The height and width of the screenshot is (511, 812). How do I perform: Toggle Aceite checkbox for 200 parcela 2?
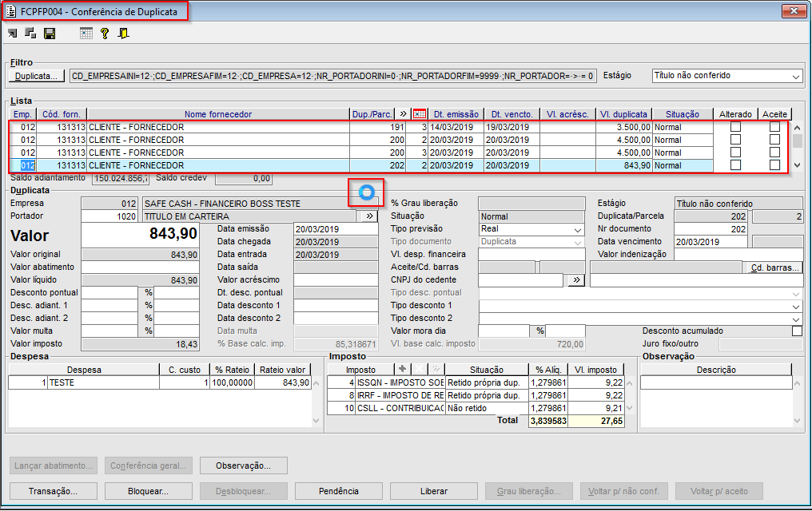(774, 140)
